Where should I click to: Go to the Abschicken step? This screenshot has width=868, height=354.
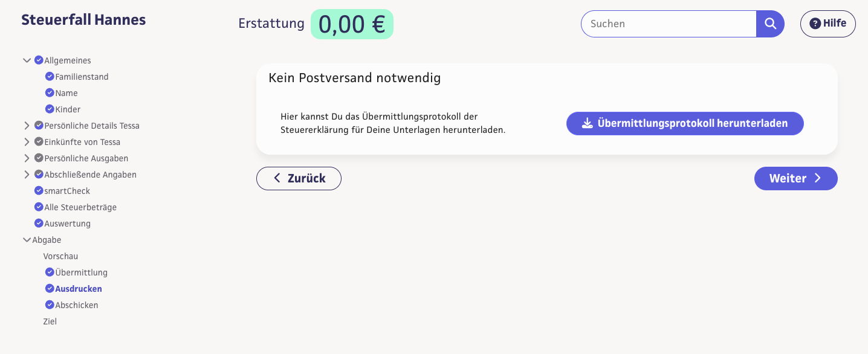76,305
